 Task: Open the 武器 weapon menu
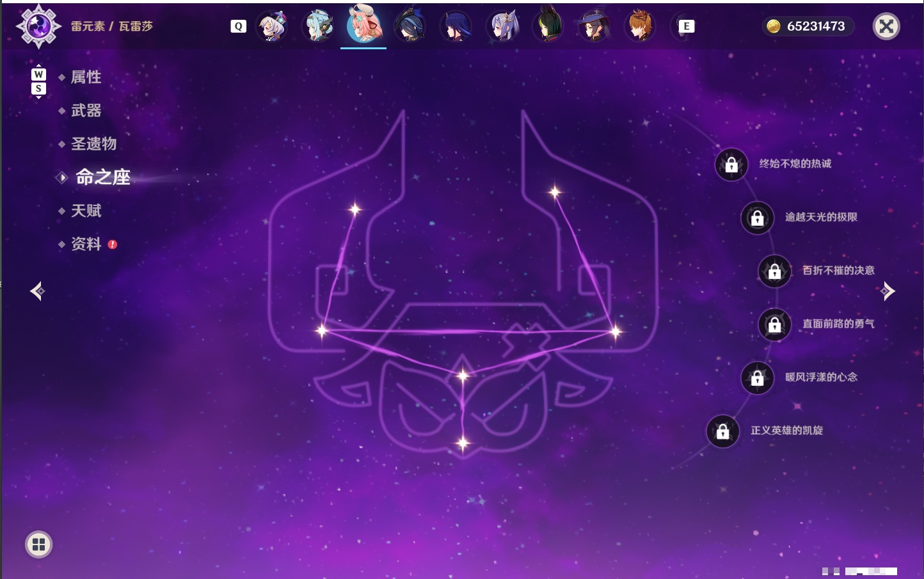click(86, 111)
